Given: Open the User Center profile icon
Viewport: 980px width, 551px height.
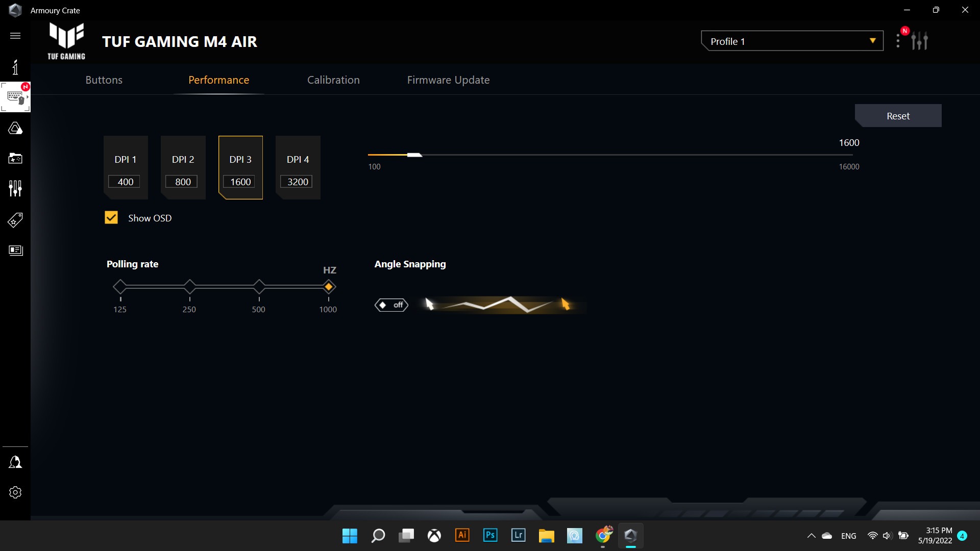Looking at the screenshot, I should click(15, 462).
